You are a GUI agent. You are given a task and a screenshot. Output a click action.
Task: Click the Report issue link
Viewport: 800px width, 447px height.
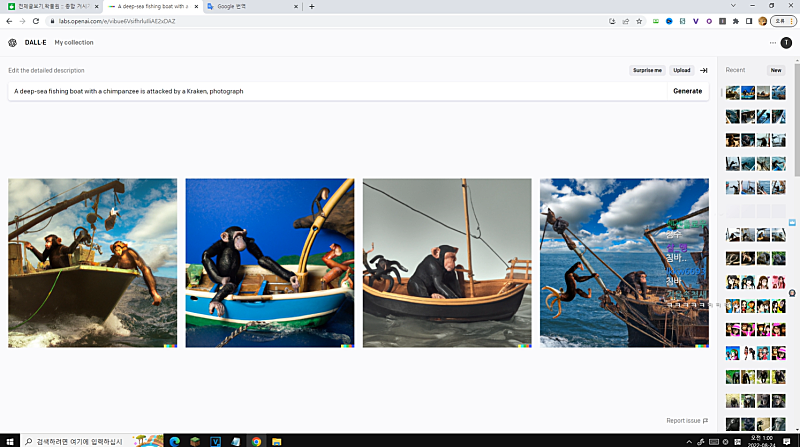click(x=687, y=421)
